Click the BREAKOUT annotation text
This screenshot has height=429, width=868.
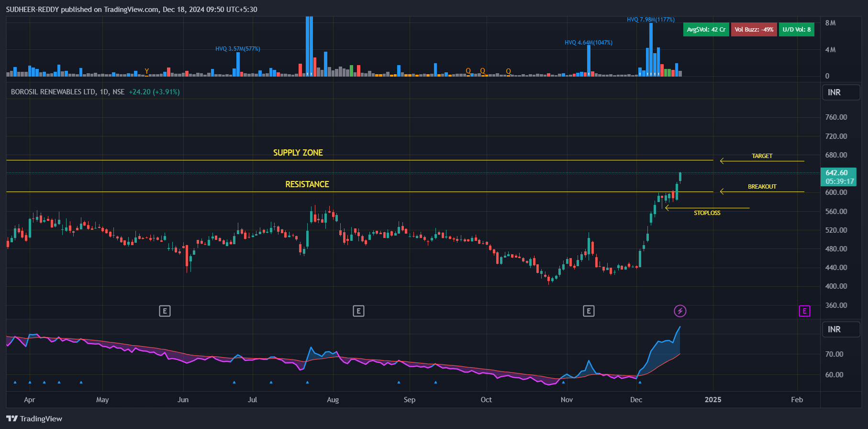pos(762,187)
